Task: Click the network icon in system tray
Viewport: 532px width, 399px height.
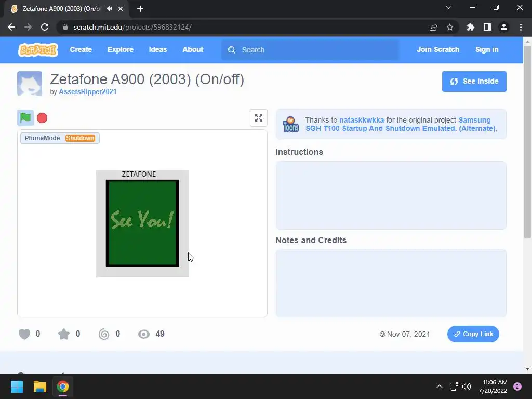Action: click(x=454, y=387)
